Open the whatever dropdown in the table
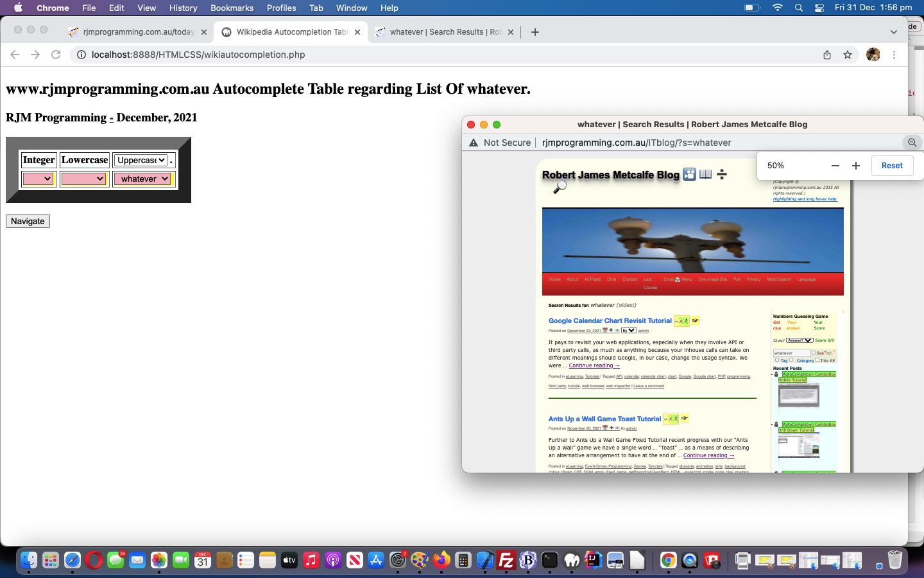924x578 pixels. [x=142, y=179]
